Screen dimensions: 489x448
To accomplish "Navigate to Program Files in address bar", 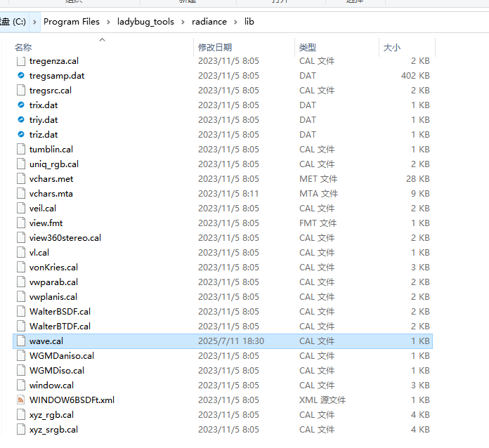I will click(x=72, y=22).
